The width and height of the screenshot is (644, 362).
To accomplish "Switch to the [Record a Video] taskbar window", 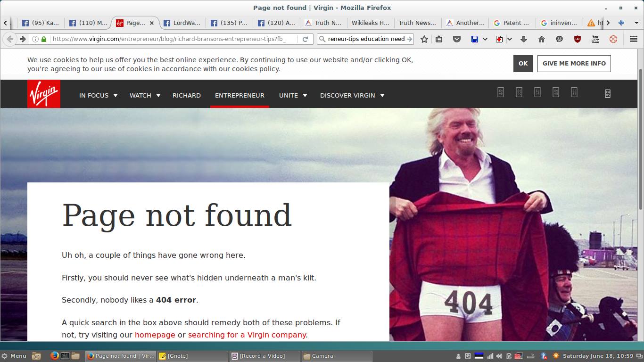I will click(264, 356).
